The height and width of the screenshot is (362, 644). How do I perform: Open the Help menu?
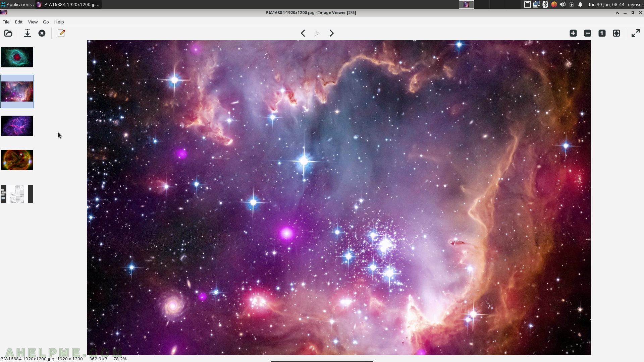[59, 22]
